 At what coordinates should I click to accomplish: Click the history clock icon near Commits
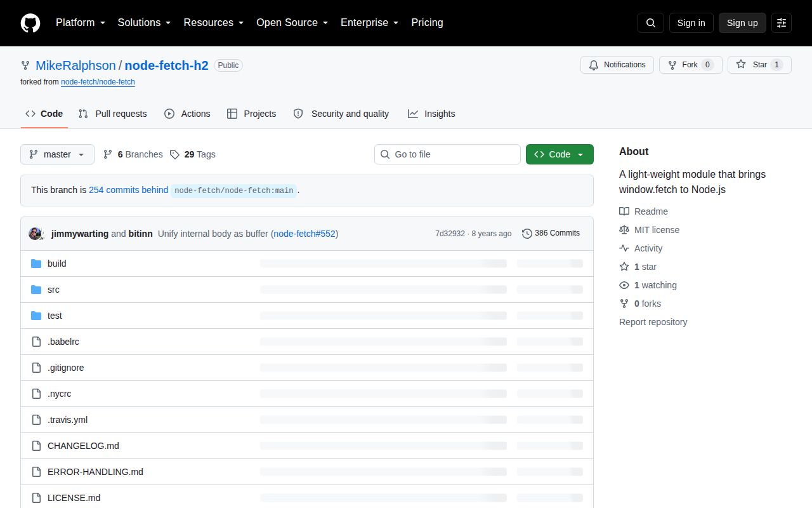(527, 234)
